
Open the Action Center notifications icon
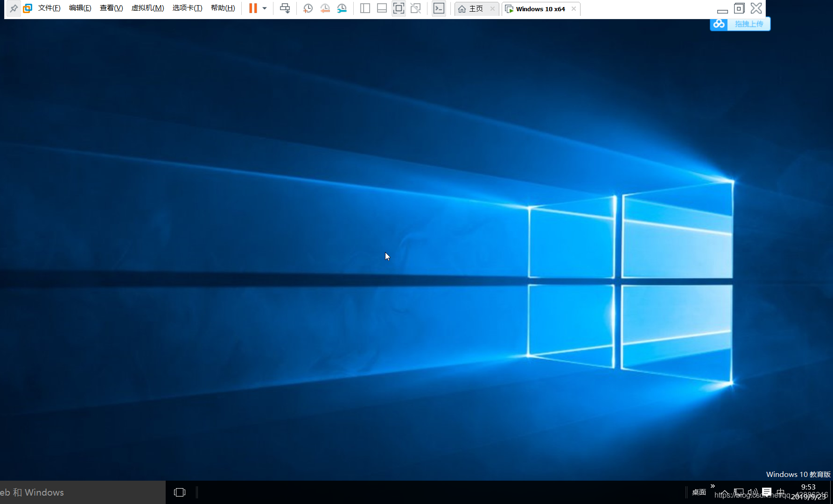tap(767, 492)
